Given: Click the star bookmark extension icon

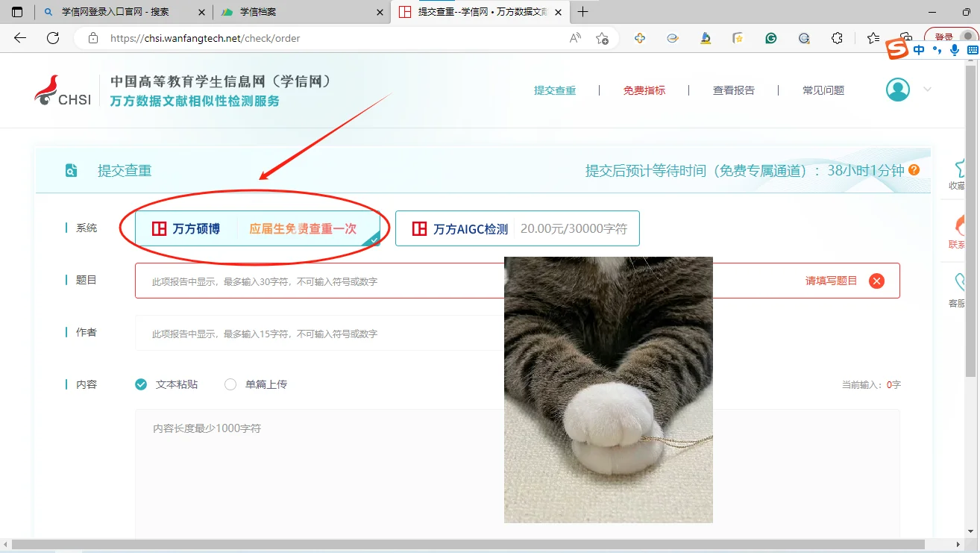Looking at the screenshot, I should point(738,38).
